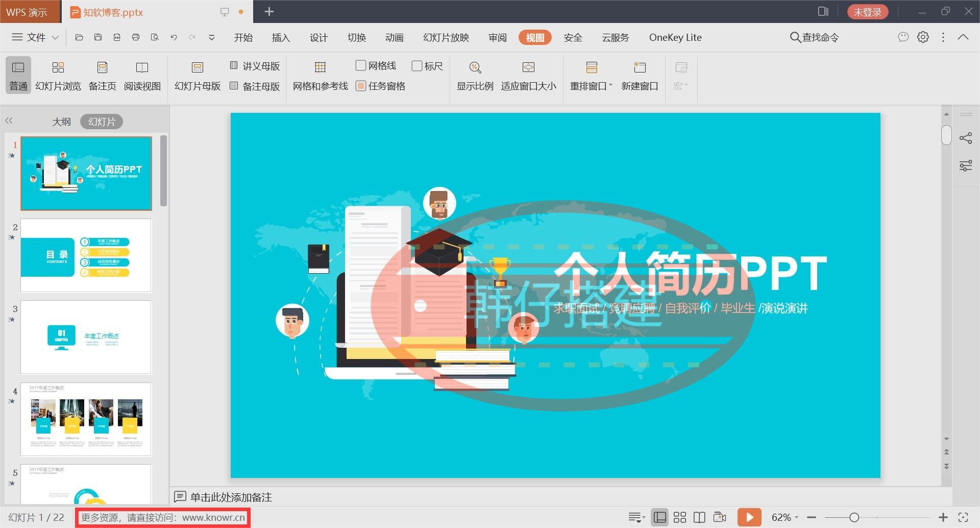980x528 pixels.
Task: Click the zoom slider handle
Action: 854,517
